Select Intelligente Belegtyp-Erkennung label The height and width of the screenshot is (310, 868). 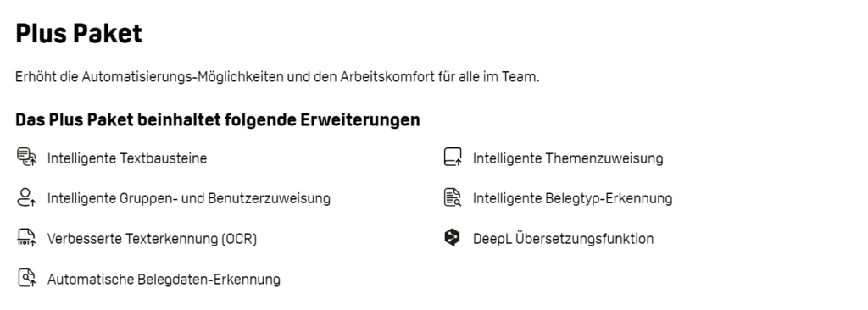pyautogui.click(x=572, y=198)
